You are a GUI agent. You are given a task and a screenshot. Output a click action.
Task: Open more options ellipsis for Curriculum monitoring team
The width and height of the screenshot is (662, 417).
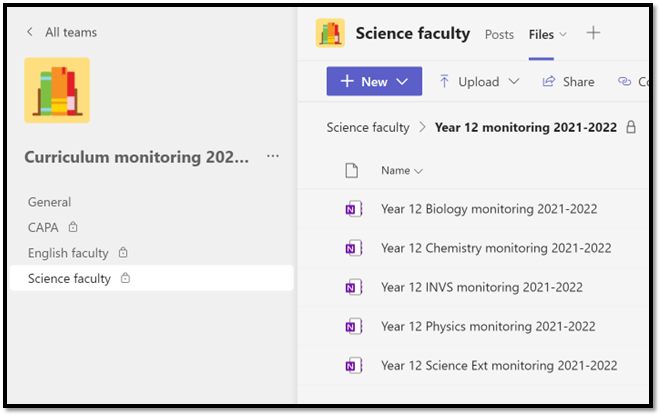273,156
